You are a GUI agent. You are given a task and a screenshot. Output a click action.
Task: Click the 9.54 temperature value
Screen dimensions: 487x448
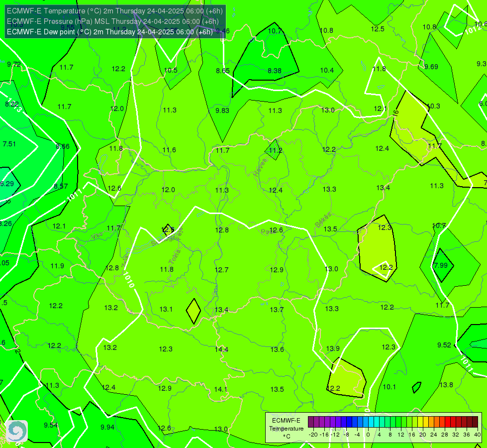[x=51, y=425]
